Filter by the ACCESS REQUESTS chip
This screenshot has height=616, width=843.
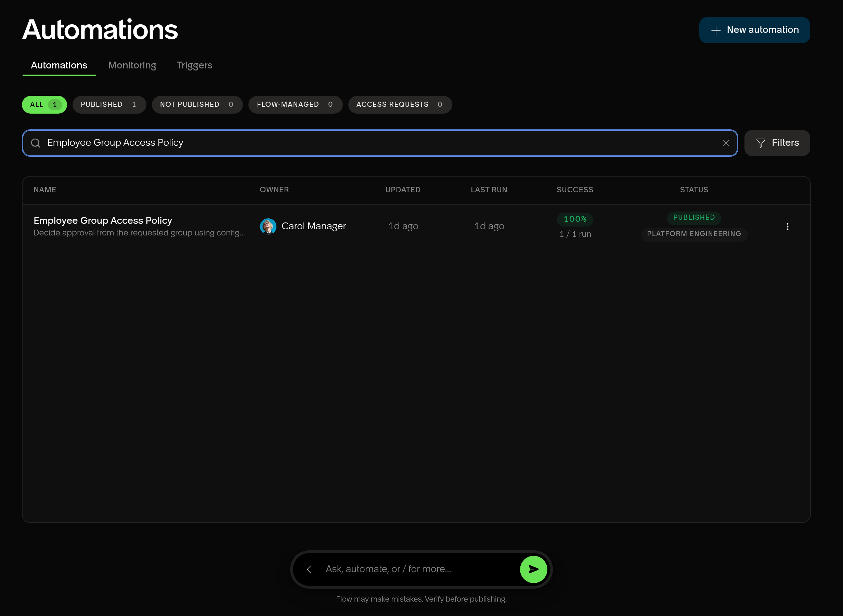click(x=400, y=105)
